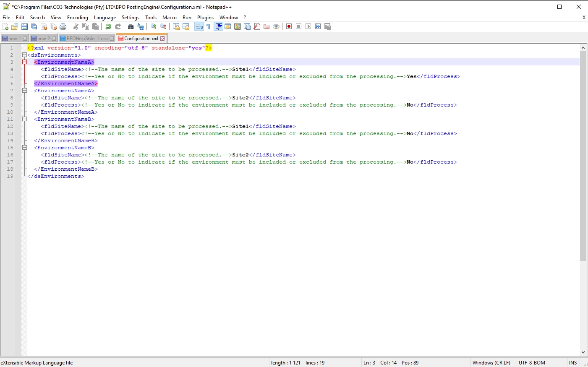Toggle Show All Characters pilcrow button
The width and height of the screenshot is (588, 367).
coord(208,26)
